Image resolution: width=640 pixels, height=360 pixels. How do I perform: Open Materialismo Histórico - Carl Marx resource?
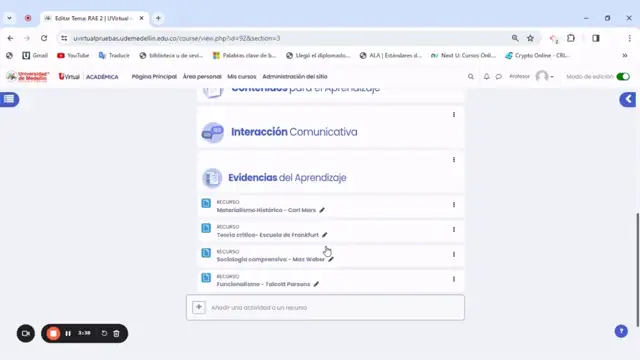(x=266, y=210)
